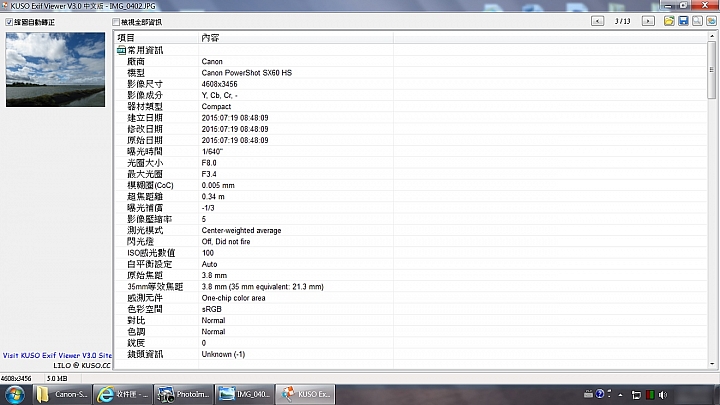The image size is (720, 405).
Task: Toggle the 縮圖自動轉正 checkbox
Action: tap(9, 22)
